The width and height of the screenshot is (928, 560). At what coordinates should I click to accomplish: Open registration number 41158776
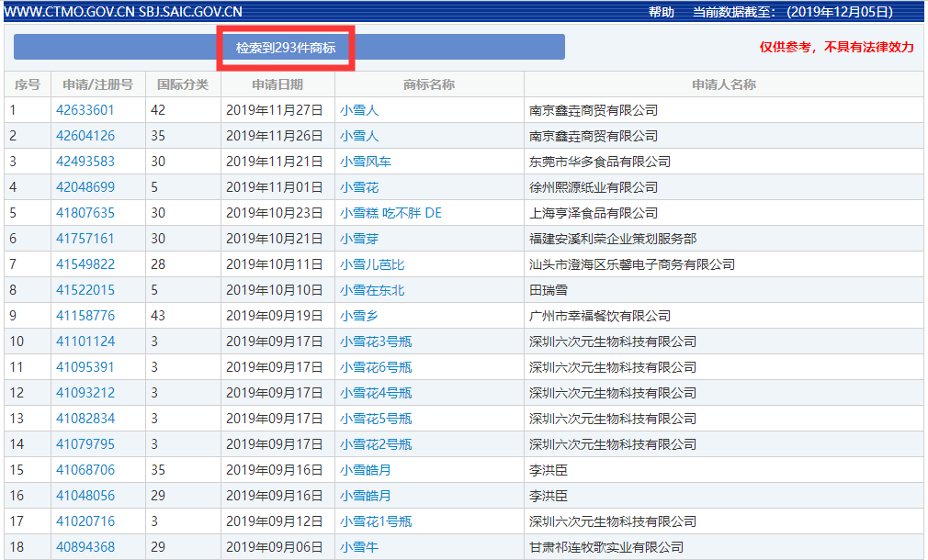[85, 316]
